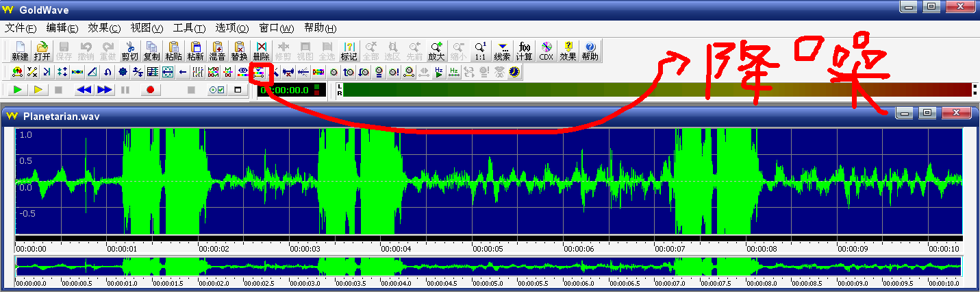Open help with the 帮助 toolbar button
Viewport: 980px width, 292px height.
coord(590,51)
